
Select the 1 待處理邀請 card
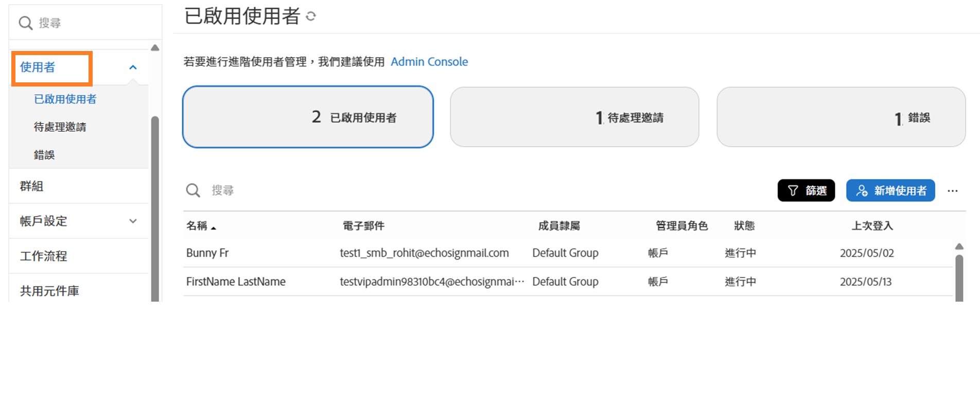pos(574,117)
